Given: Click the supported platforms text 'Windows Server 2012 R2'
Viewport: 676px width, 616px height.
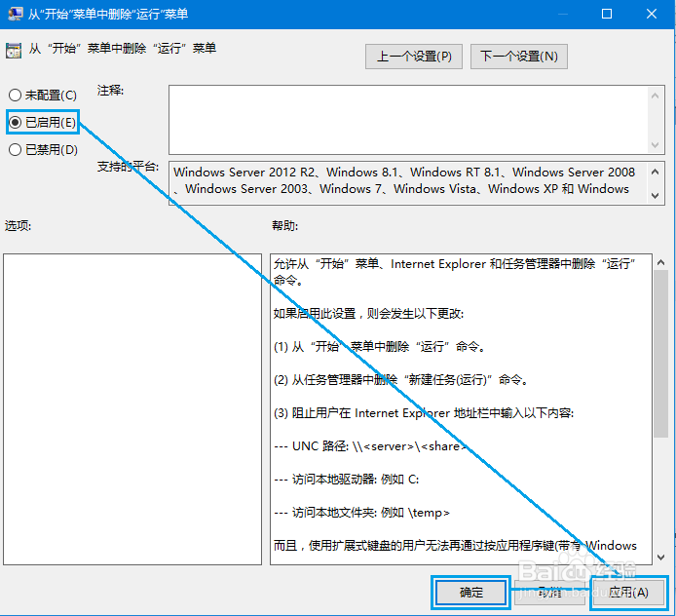Looking at the screenshot, I should pos(244,173).
